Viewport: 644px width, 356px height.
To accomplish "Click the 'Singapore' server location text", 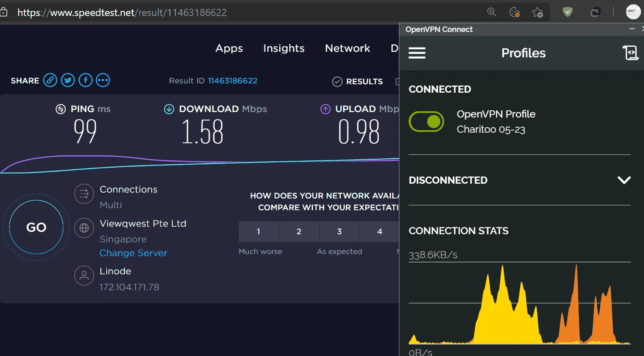I will pyautogui.click(x=123, y=239).
